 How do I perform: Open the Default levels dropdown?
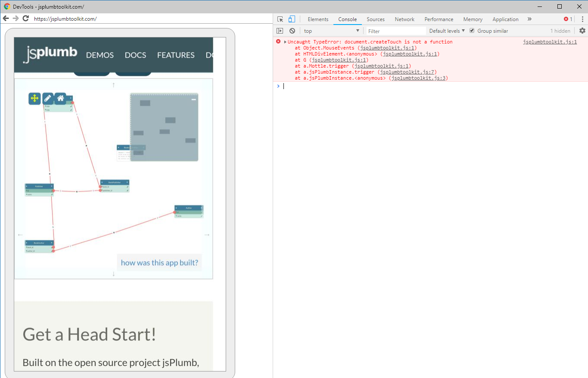tap(446, 31)
